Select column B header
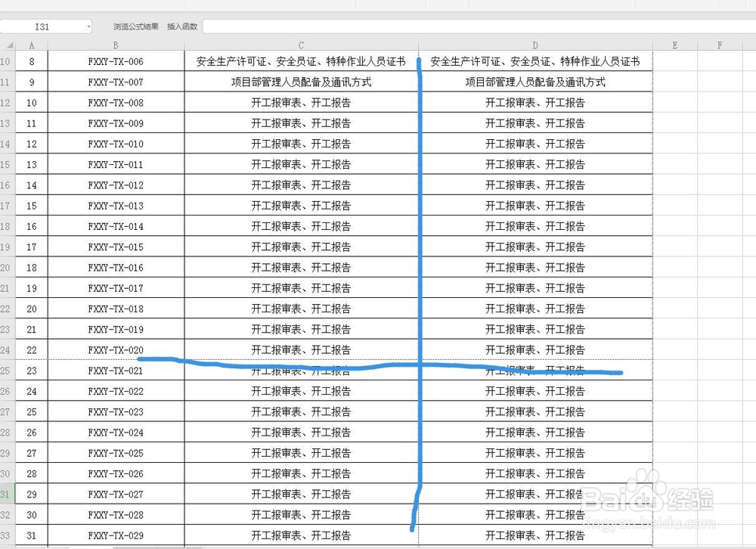 [116, 45]
